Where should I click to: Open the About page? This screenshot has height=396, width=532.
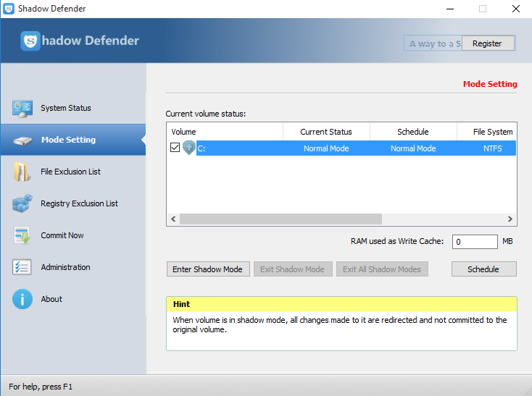click(73, 299)
